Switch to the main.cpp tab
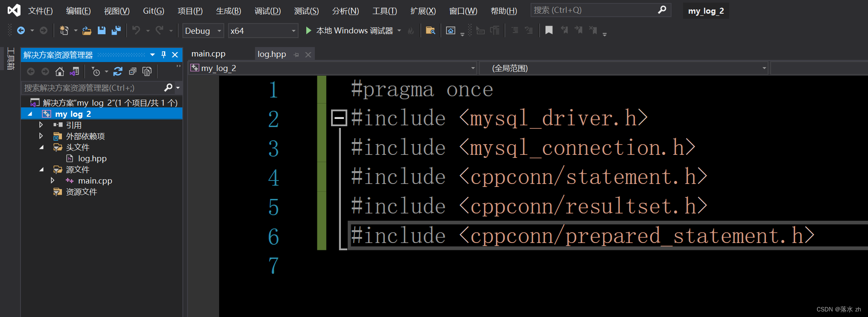Viewport: 868px width, 317px height. coord(208,54)
